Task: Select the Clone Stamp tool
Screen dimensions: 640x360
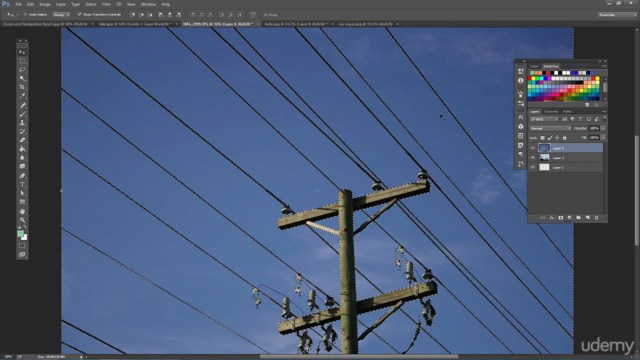Action: coord(22,122)
